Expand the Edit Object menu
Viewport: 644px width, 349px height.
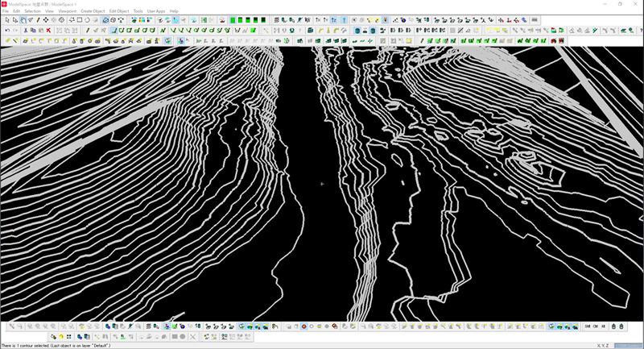[x=119, y=11]
